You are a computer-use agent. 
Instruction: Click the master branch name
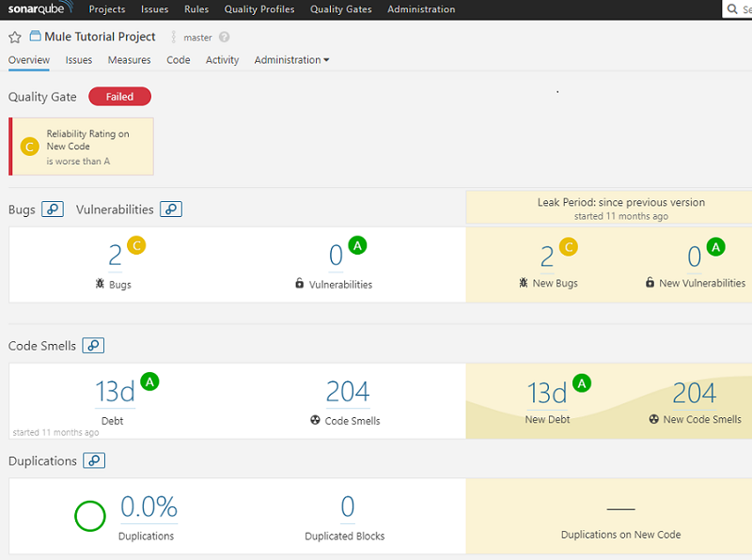click(197, 38)
